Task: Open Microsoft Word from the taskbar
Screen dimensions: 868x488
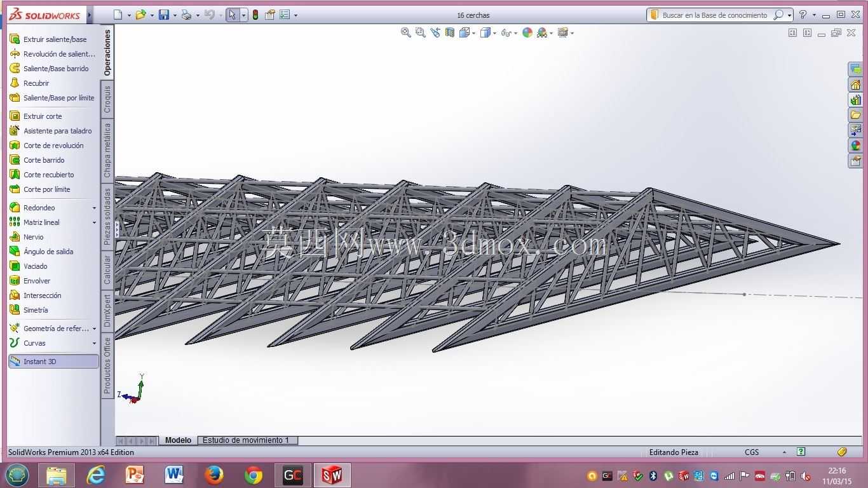Action: (174, 475)
